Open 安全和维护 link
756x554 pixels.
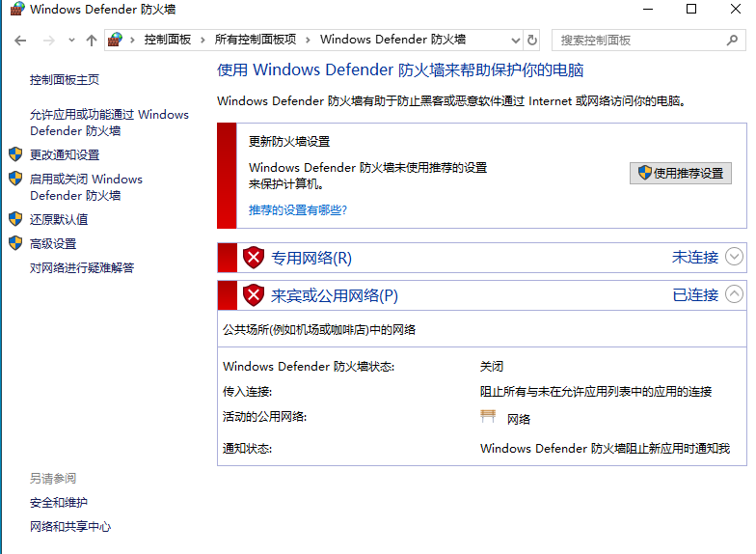click(59, 502)
